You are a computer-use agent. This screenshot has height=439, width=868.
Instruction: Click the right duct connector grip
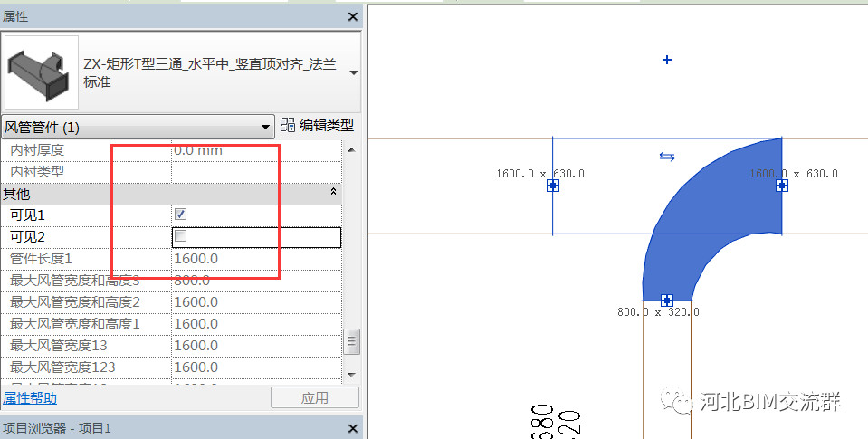782,186
